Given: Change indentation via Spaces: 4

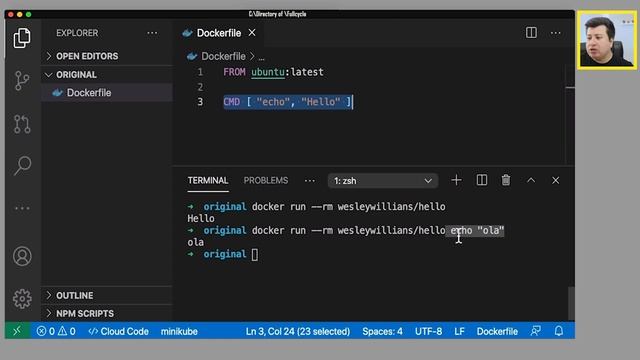Looking at the screenshot, I should [x=382, y=331].
